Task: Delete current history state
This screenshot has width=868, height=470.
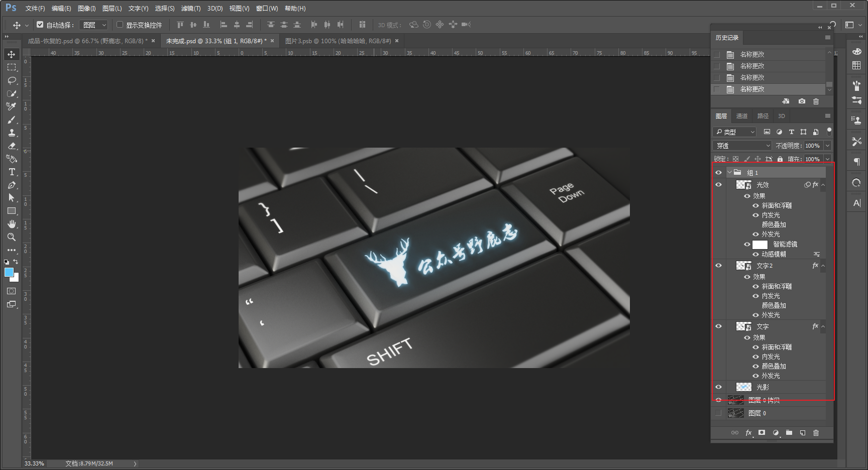Action: [816, 101]
